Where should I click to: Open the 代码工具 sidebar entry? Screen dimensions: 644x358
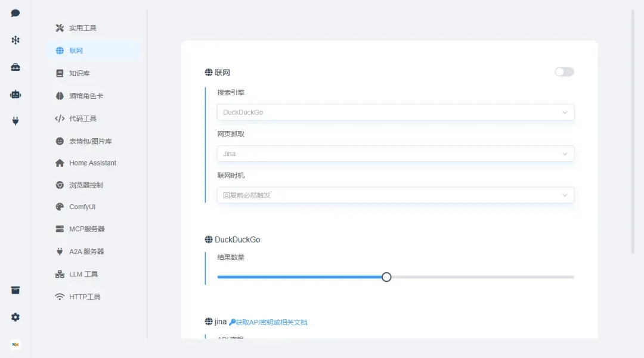tap(82, 119)
